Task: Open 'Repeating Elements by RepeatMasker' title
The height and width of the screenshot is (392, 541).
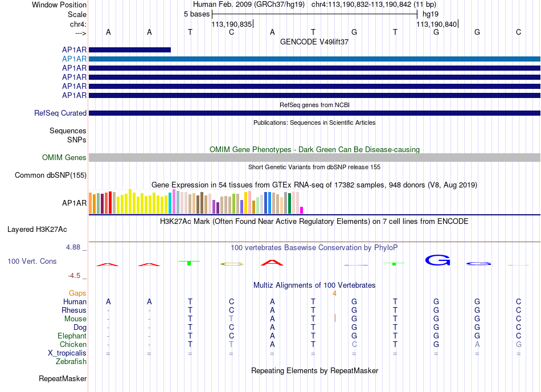Action: [x=314, y=371]
